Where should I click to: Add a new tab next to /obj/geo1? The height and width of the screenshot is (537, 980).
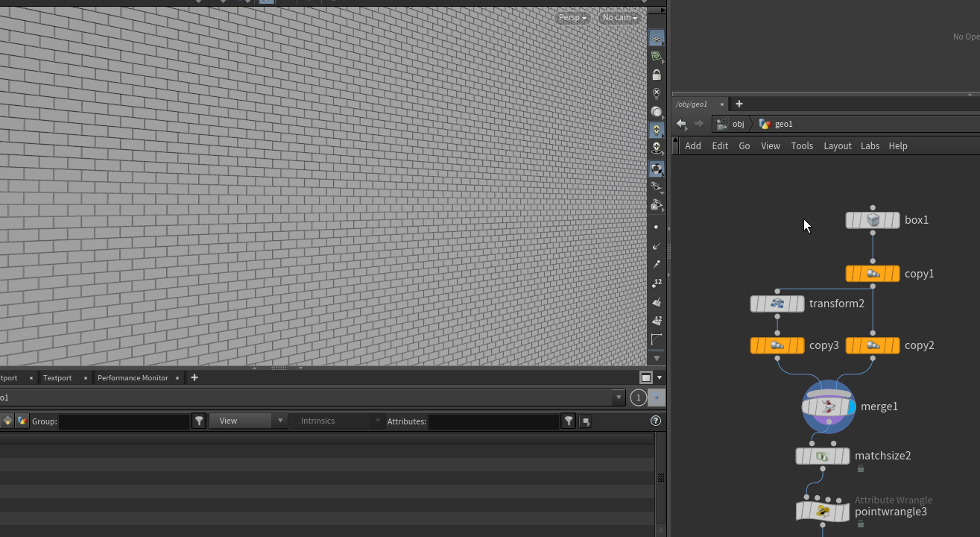pyautogui.click(x=739, y=104)
